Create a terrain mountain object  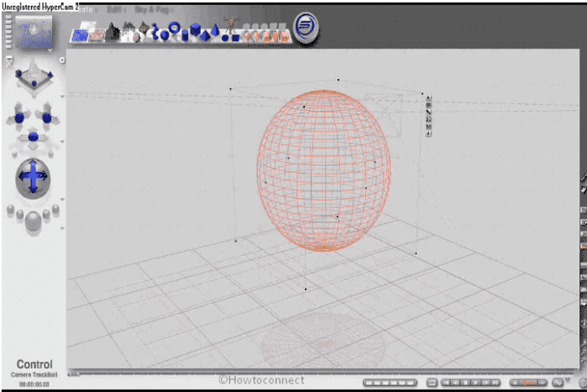coord(112,32)
